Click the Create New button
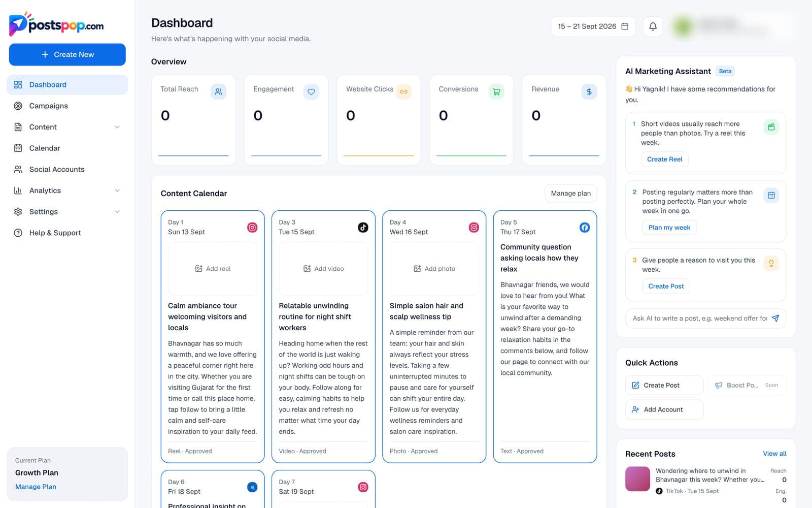 click(x=67, y=54)
